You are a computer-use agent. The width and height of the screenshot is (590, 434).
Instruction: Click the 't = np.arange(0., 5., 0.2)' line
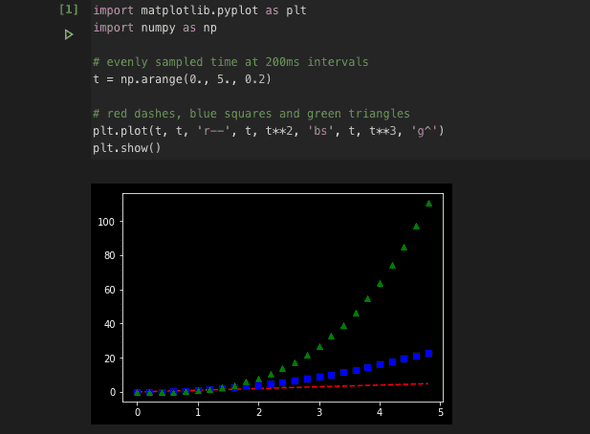pyautogui.click(x=182, y=79)
